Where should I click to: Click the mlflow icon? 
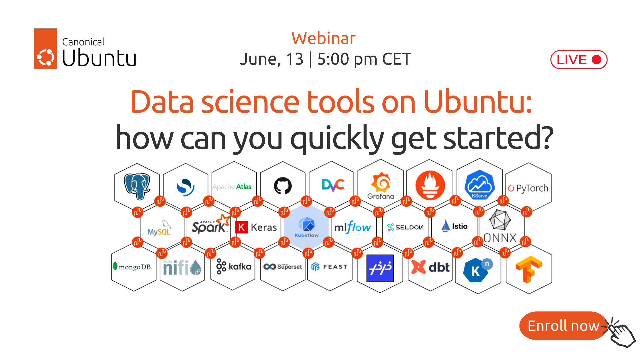[x=354, y=227]
